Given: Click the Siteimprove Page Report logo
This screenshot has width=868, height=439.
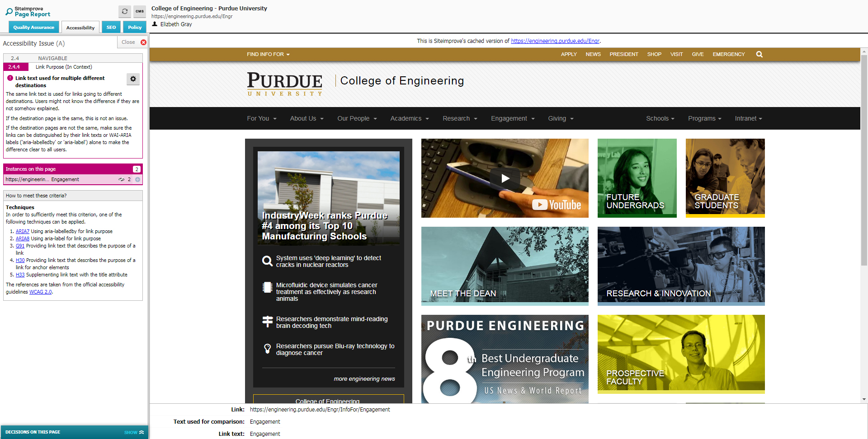Looking at the screenshot, I should tap(28, 11).
